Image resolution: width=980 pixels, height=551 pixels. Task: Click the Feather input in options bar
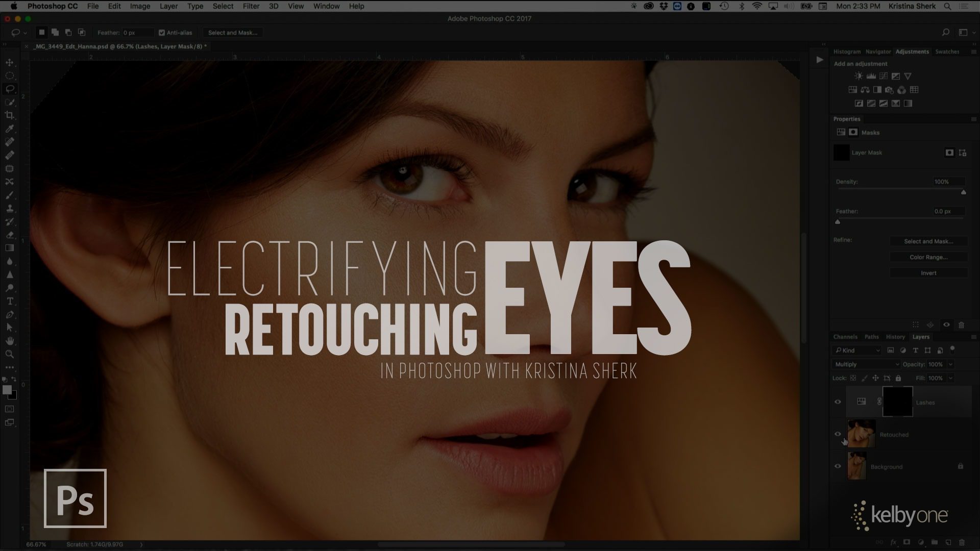coord(137,33)
